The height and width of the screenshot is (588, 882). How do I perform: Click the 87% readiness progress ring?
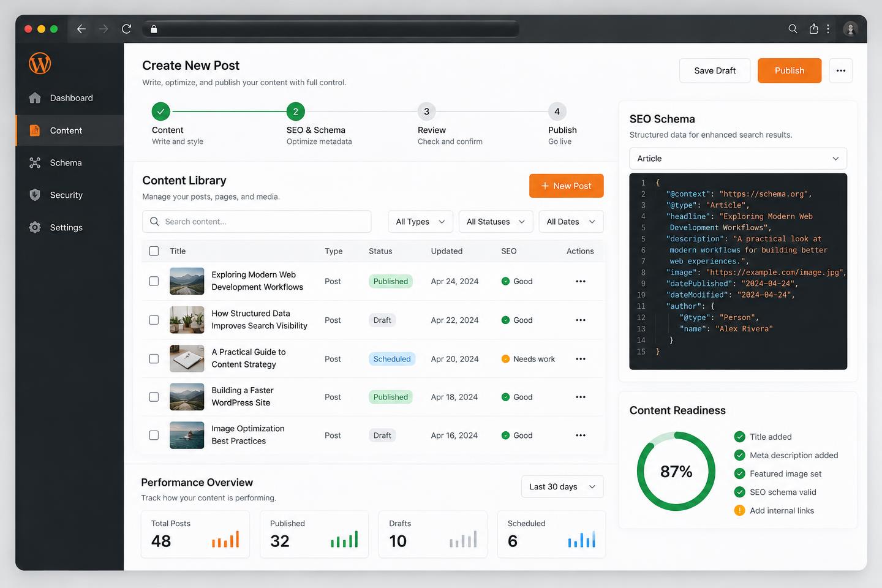pyautogui.click(x=676, y=472)
